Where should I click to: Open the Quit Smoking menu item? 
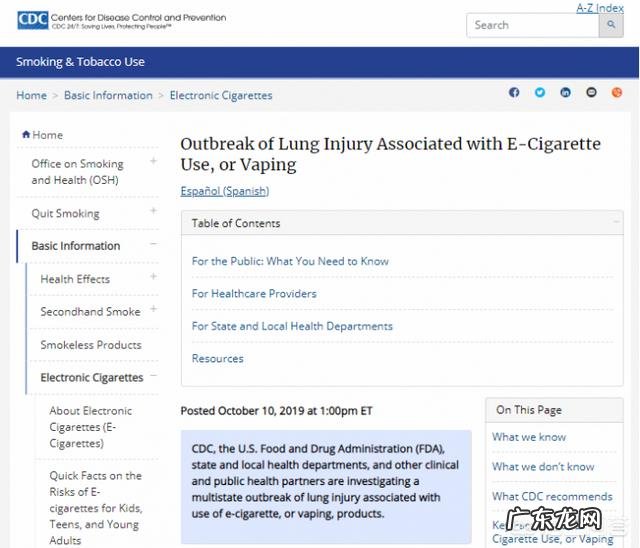point(65,213)
